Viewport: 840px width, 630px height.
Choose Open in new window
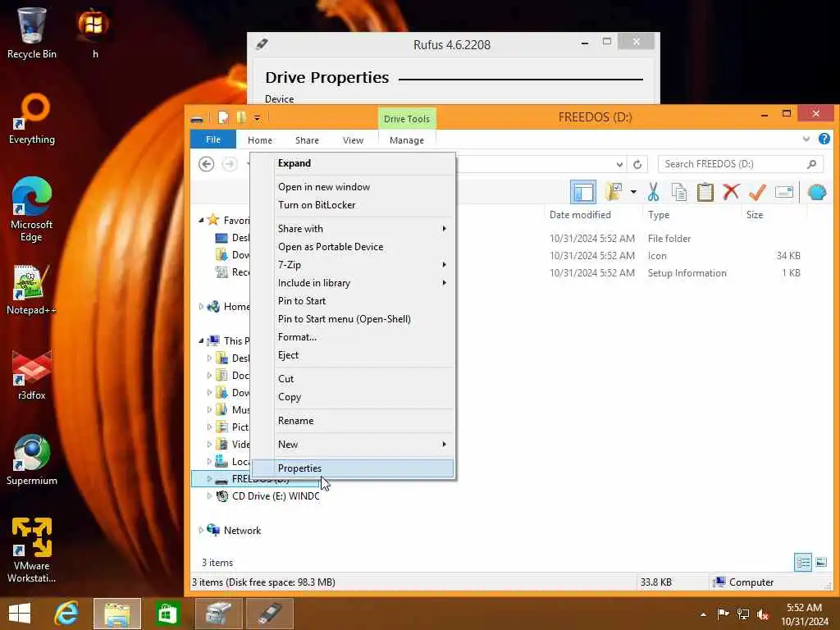click(x=353, y=187)
